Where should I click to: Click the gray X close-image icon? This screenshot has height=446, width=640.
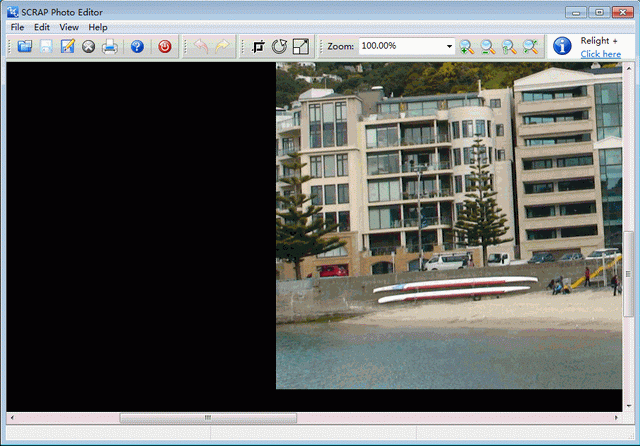pos(88,47)
